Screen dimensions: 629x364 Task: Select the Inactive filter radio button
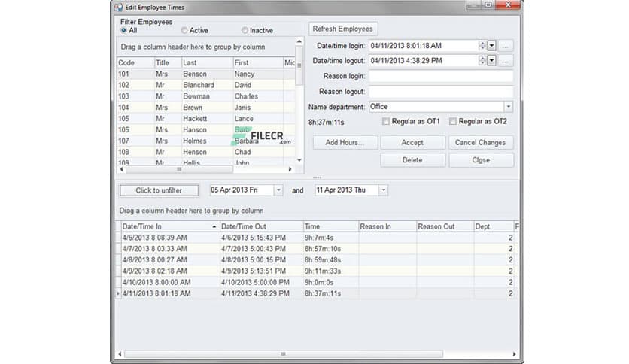tap(245, 30)
